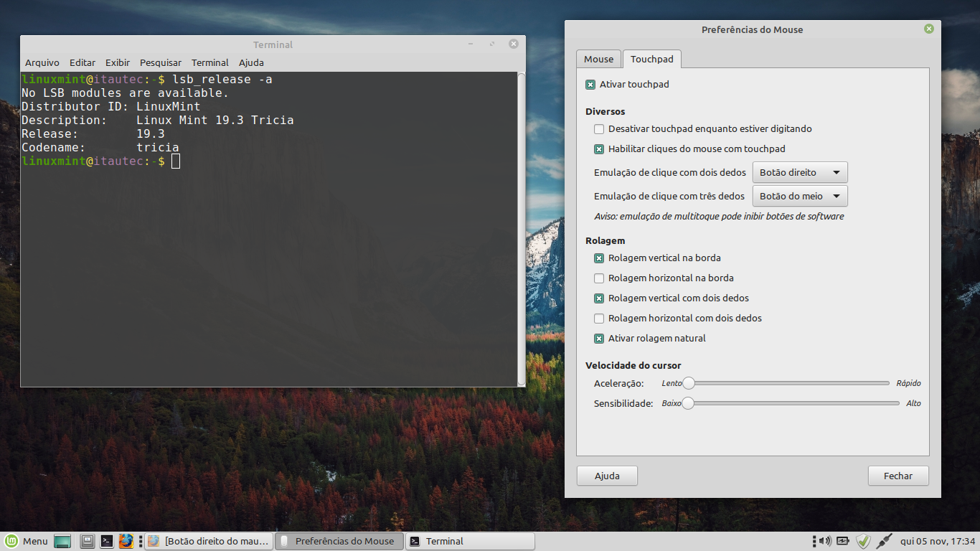Click the 'Velocidade do cursor' heading
The image size is (980, 551).
point(633,366)
